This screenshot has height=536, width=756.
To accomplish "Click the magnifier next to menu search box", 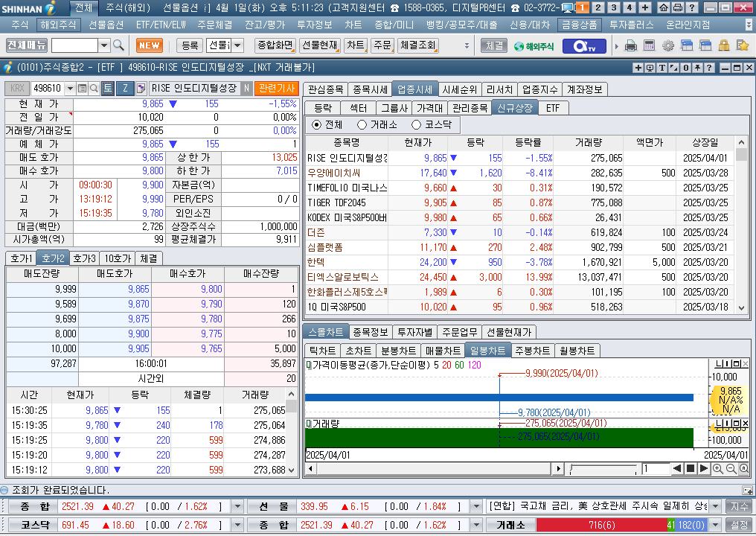I will (118, 45).
